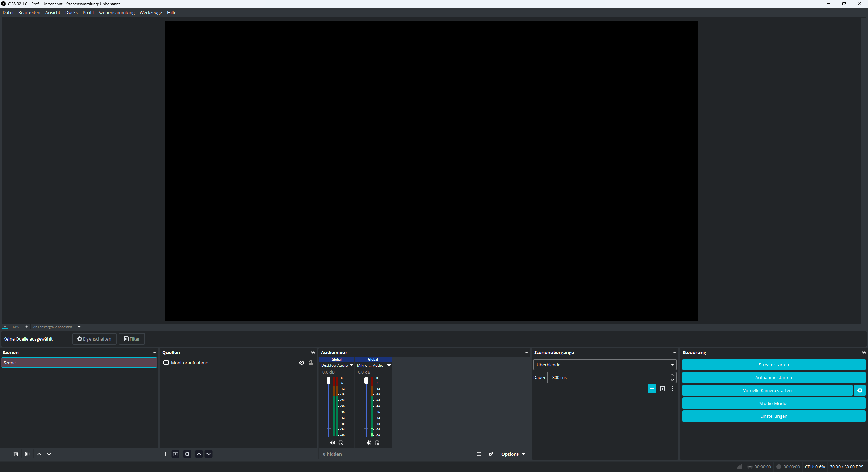Click the Eigenschaften button
The width and height of the screenshot is (868, 472).
(94, 339)
